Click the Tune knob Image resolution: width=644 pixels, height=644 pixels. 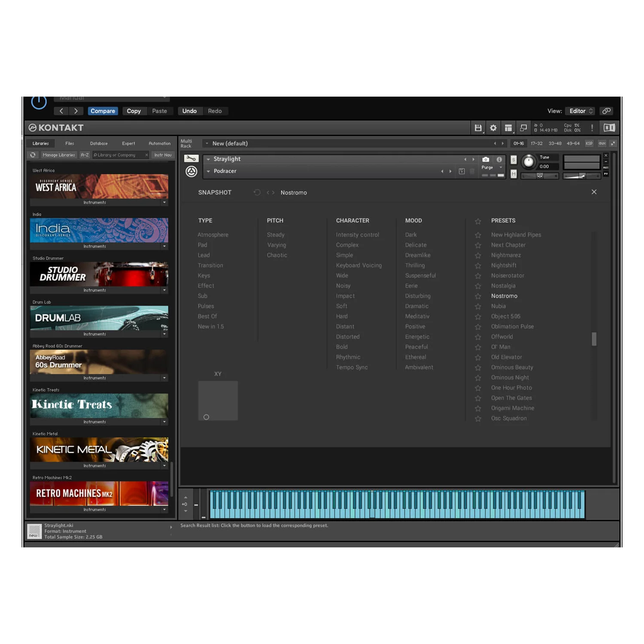(x=529, y=162)
